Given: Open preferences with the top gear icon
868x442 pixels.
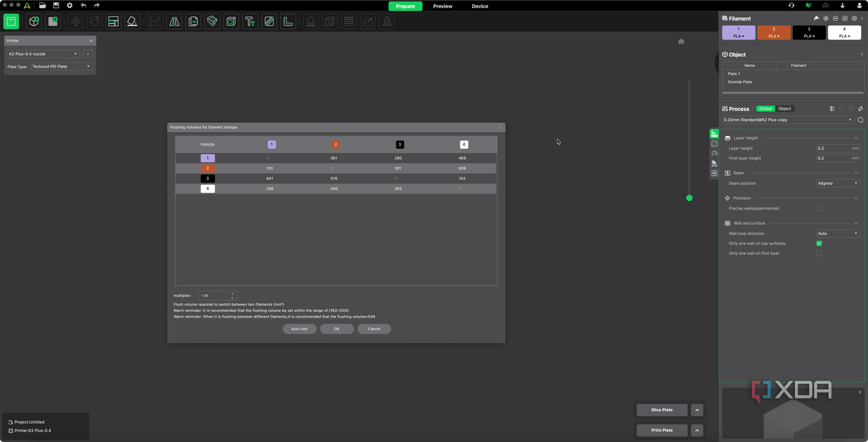Looking at the screenshot, I should [69, 6].
